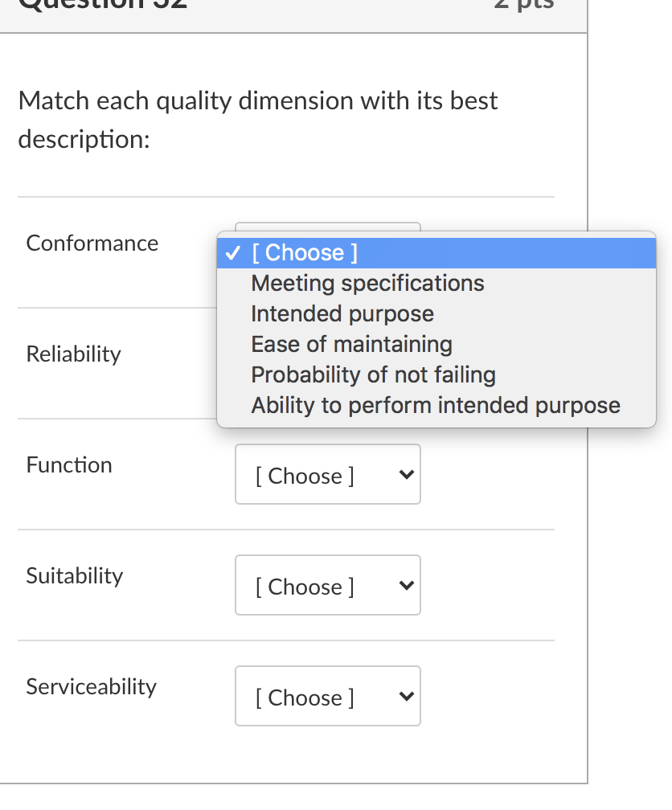Image resolution: width=672 pixels, height=810 pixels.
Task: Select "Intended purpose" from the open dropdown
Action: tap(342, 313)
